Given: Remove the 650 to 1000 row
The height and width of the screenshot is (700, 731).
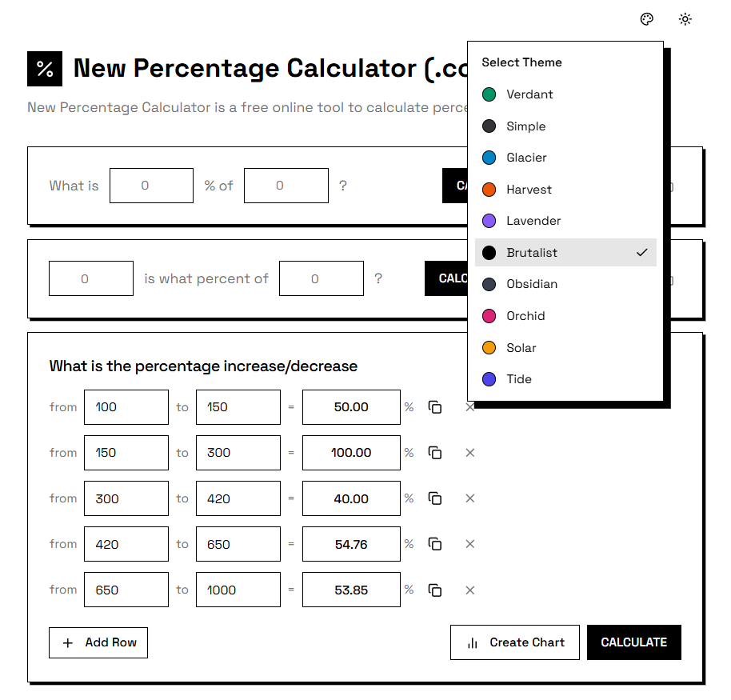Looking at the screenshot, I should (x=469, y=590).
